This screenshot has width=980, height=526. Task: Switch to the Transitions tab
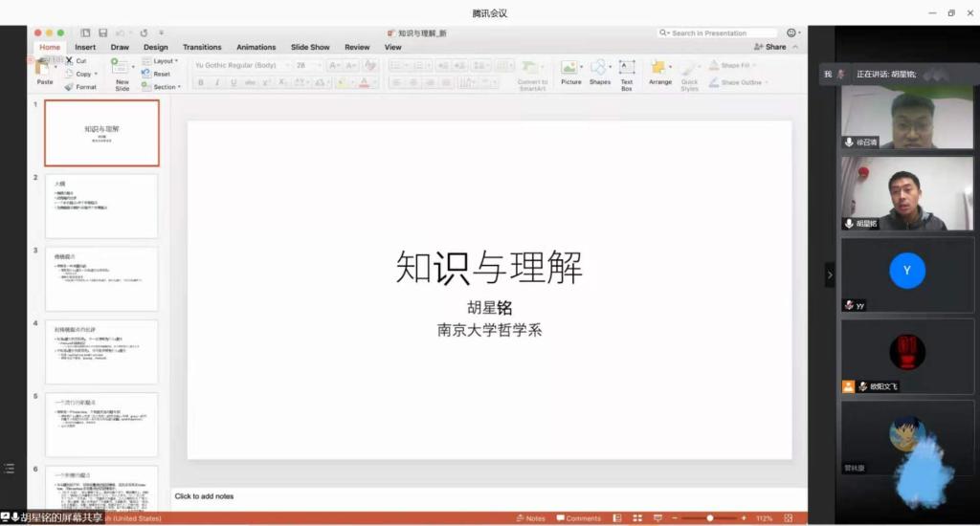point(202,47)
